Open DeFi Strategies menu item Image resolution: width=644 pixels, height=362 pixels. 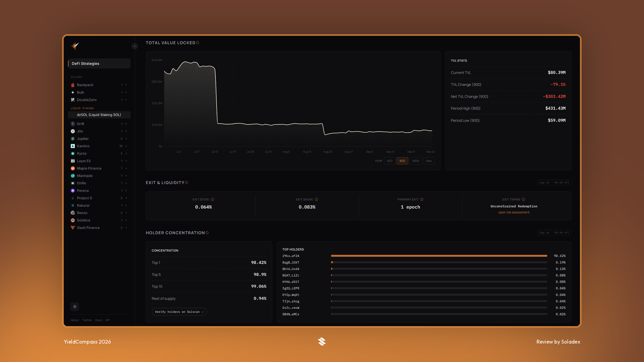99,64
